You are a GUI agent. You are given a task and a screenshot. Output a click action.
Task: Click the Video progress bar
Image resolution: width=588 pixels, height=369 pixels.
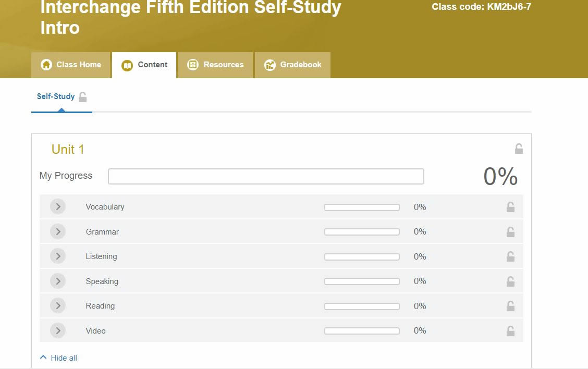[x=362, y=331]
